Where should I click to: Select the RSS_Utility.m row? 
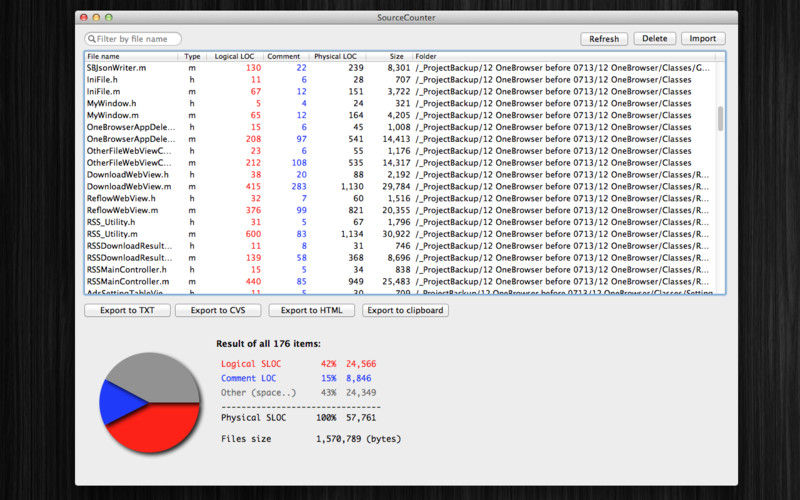[400, 234]
